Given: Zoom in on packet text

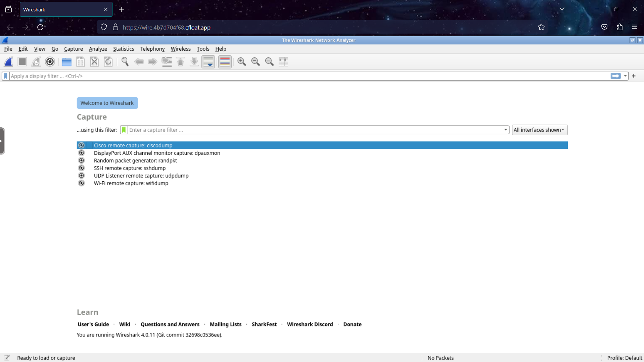Looking at the screenshot, I should pos(242,62).
